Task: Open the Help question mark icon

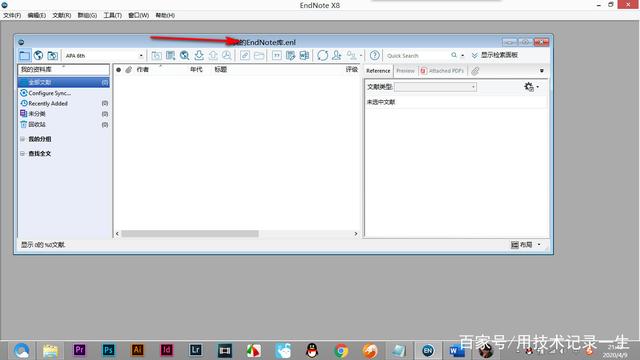Action: pyautogui.click(x=374, y=55)
